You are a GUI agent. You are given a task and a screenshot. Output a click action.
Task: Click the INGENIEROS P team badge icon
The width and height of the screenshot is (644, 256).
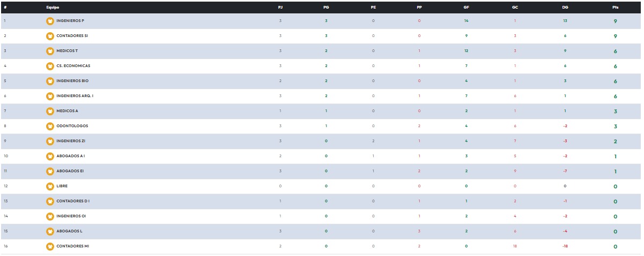coord(50,21)
